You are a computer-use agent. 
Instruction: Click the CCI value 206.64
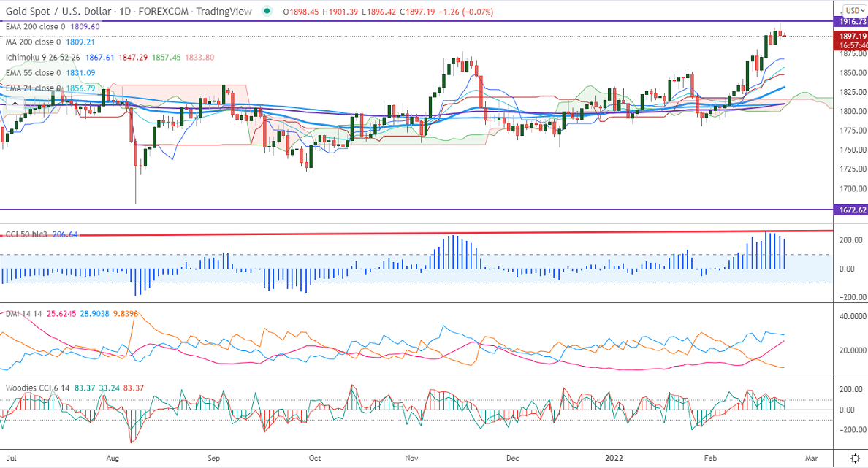click(x=65, y=234)
